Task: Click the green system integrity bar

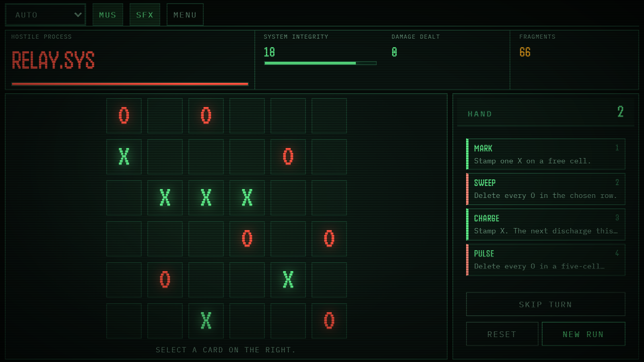Action: pyautogui.click(x=320, y=63)
